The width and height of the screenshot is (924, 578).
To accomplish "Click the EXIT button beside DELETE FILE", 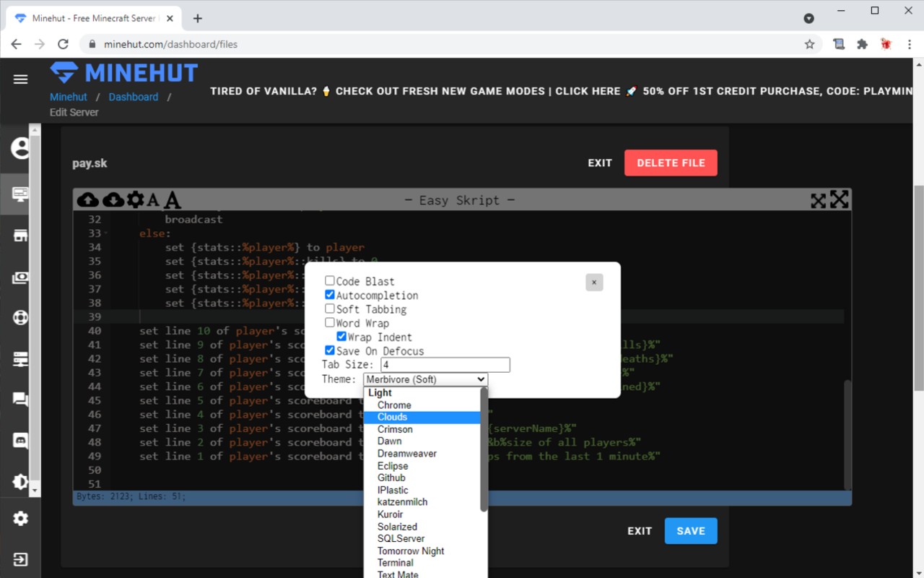I will pos(600,163).
